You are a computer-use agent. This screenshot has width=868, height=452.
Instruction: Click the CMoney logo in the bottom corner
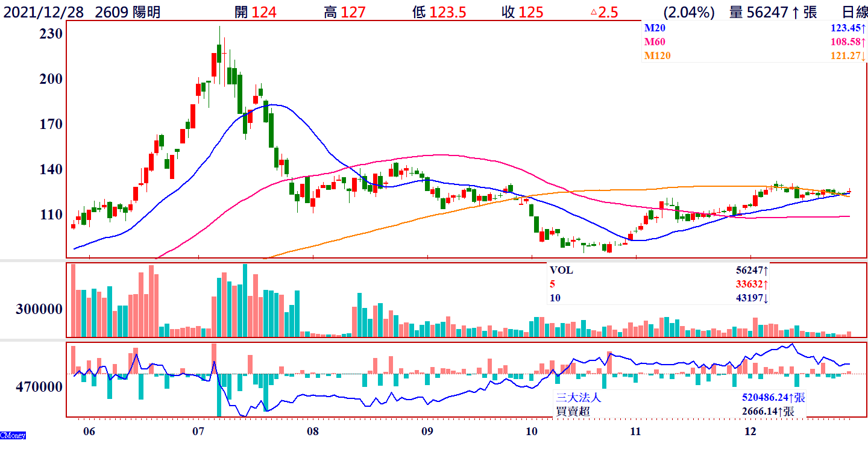point(13,435)
